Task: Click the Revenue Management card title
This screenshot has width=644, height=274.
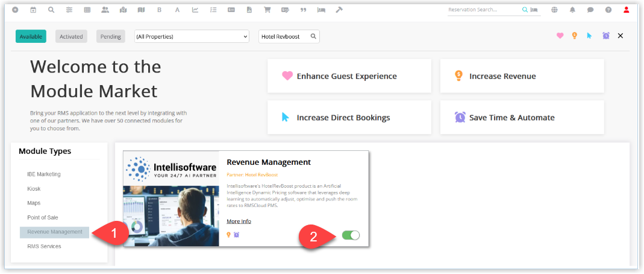Action: [x=269, y=162]
